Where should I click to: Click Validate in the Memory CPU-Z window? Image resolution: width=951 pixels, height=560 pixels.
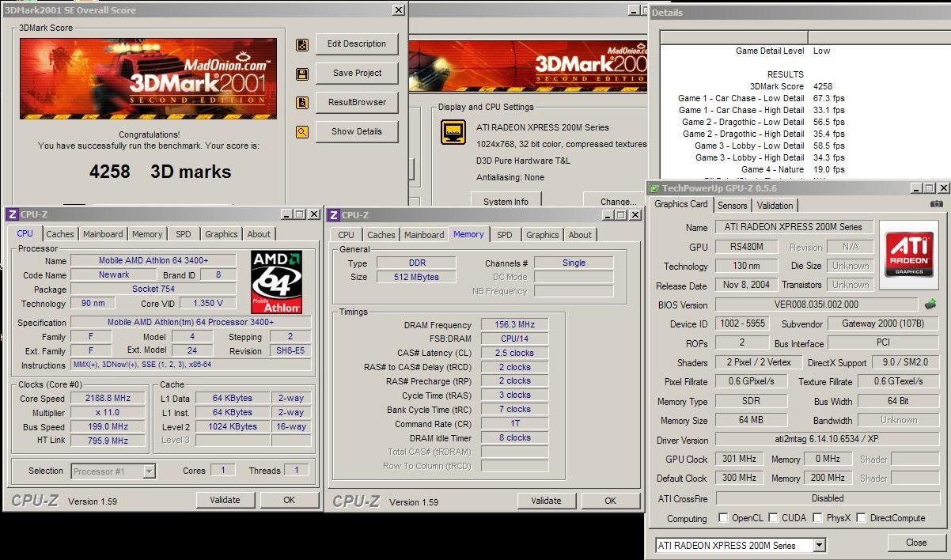tap(546, 501)
